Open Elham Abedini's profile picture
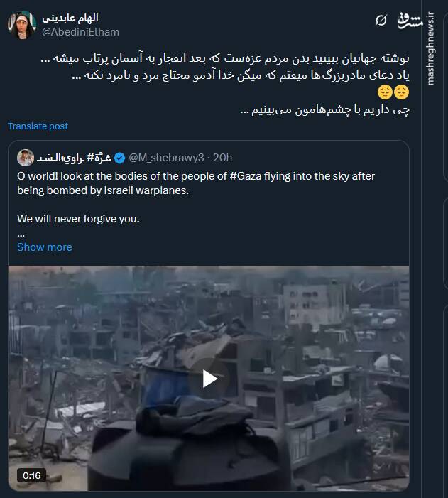 (x=22, y=25)
